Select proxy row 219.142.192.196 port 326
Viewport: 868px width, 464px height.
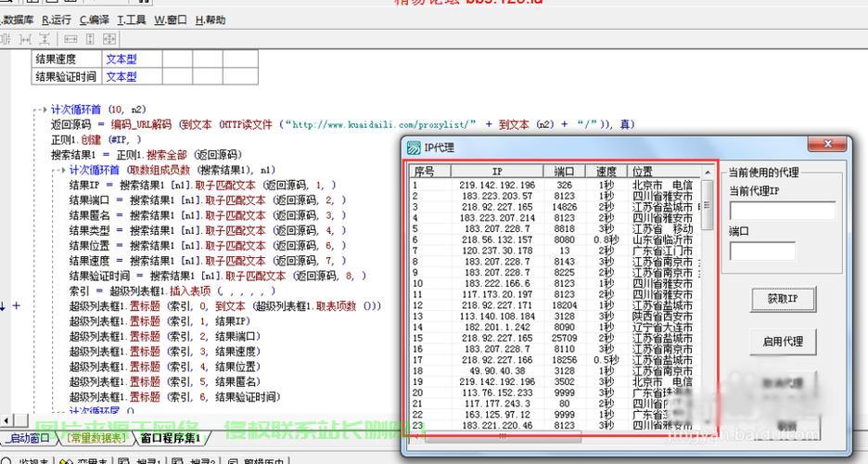pyautogui.click(x=555, y=185)
